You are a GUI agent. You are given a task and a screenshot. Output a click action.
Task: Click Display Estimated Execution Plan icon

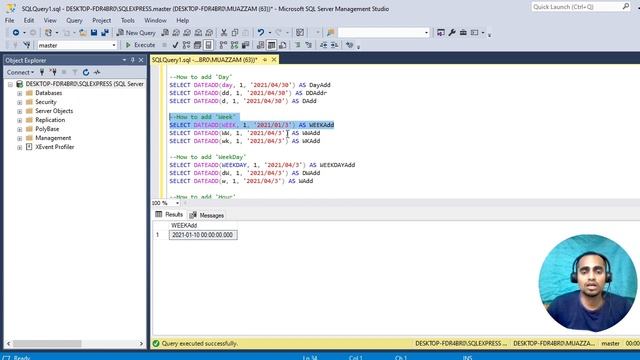[x=187, y=45]
